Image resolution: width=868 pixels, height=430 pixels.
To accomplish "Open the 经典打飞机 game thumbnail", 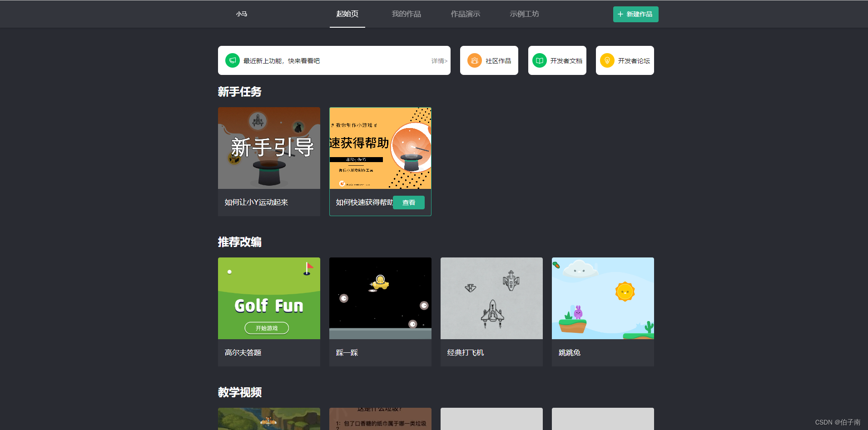I will (491, 298).
